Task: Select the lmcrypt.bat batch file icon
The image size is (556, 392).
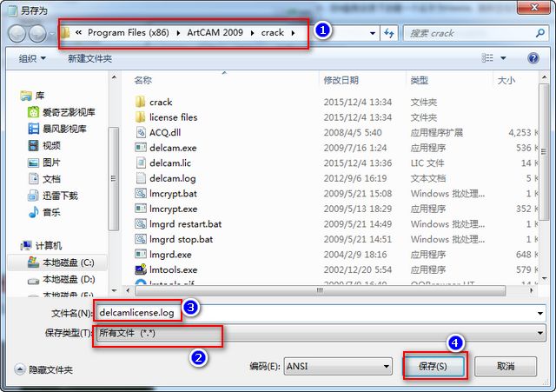Action: (x=141, y=193)
